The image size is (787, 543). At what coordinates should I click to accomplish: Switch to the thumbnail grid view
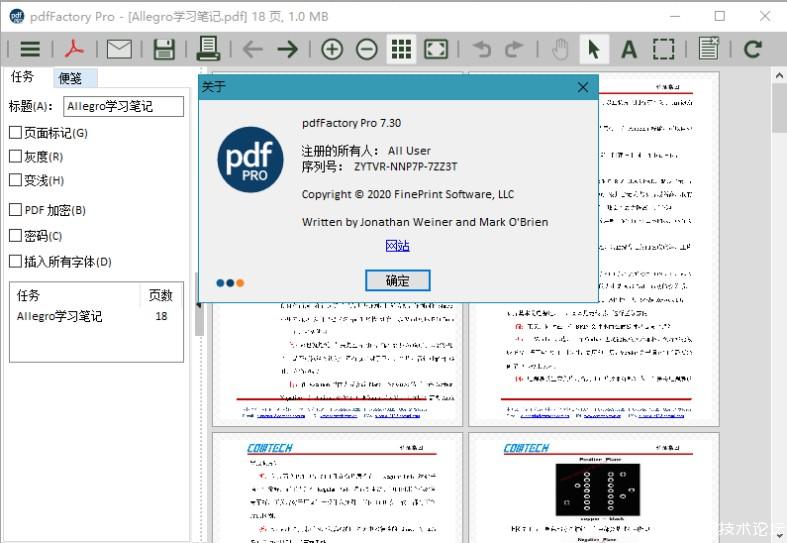click(401, 49)
